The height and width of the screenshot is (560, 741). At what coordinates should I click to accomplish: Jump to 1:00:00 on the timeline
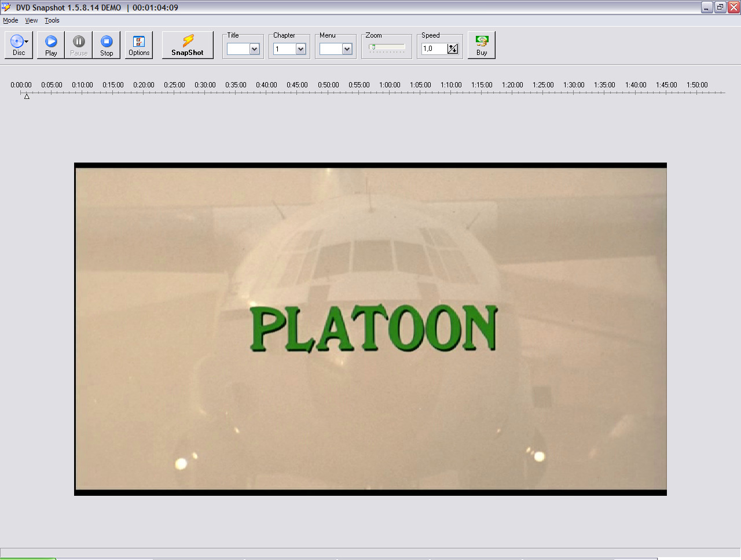pyautogui.click(x=390, y=84)
